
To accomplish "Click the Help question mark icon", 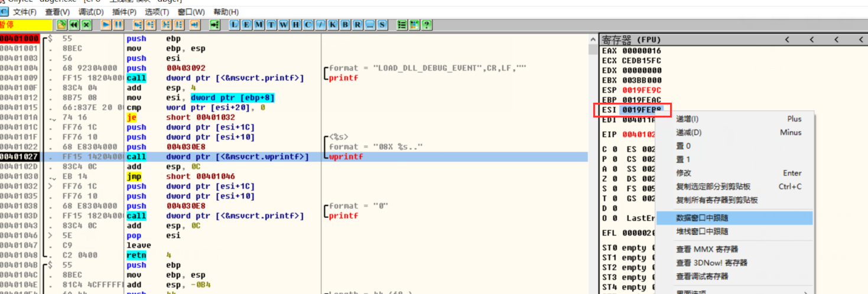I will point(426,25).
